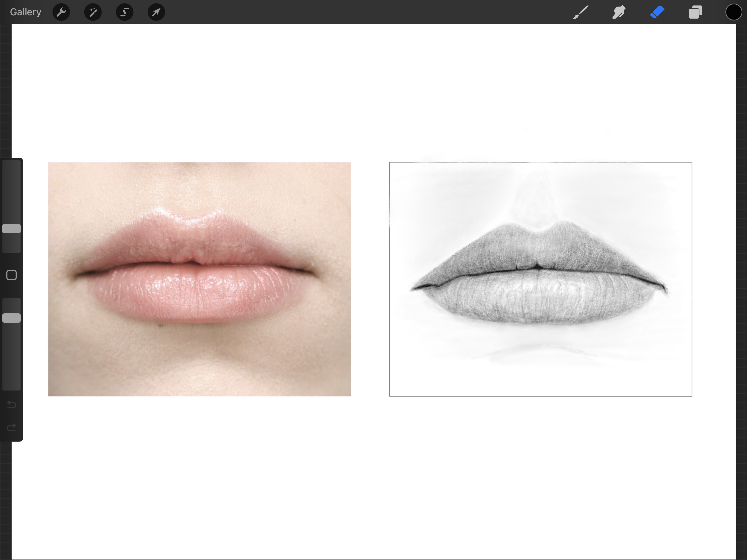This screenshot has width=747, height=560.
Task: Activate the Selection tool
Action: (x=125, y=12)
